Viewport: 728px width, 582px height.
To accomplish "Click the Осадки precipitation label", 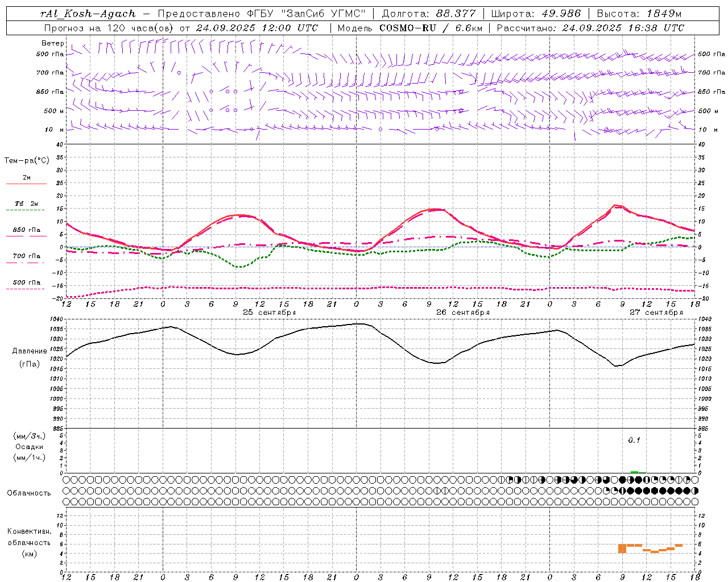I will pyautogui.click(x=30, y=447).
